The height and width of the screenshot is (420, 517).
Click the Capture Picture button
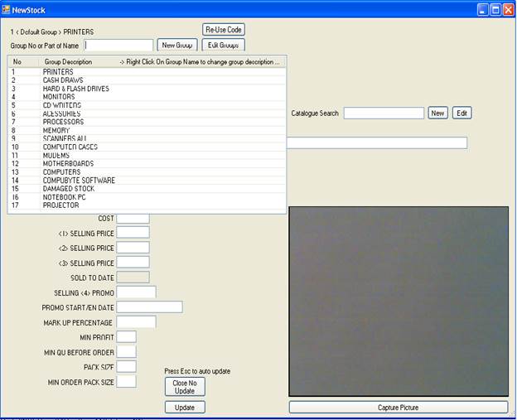click(399, 408)
